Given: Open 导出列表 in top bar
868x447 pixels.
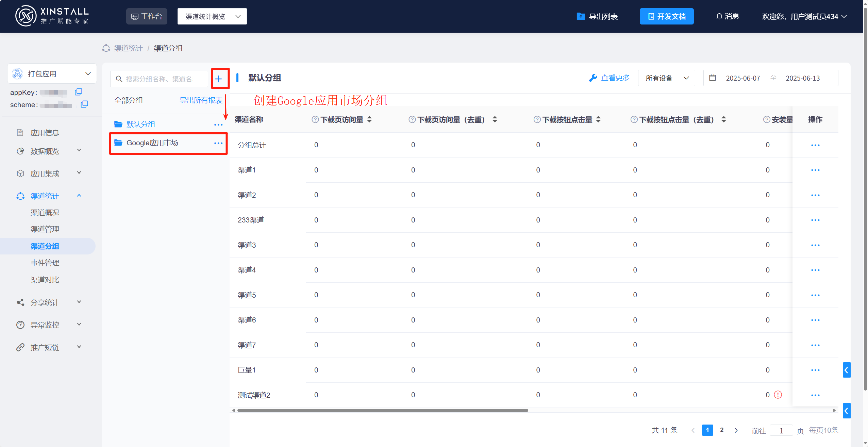Looking at the screenshot, I should (x=597, y=16).
